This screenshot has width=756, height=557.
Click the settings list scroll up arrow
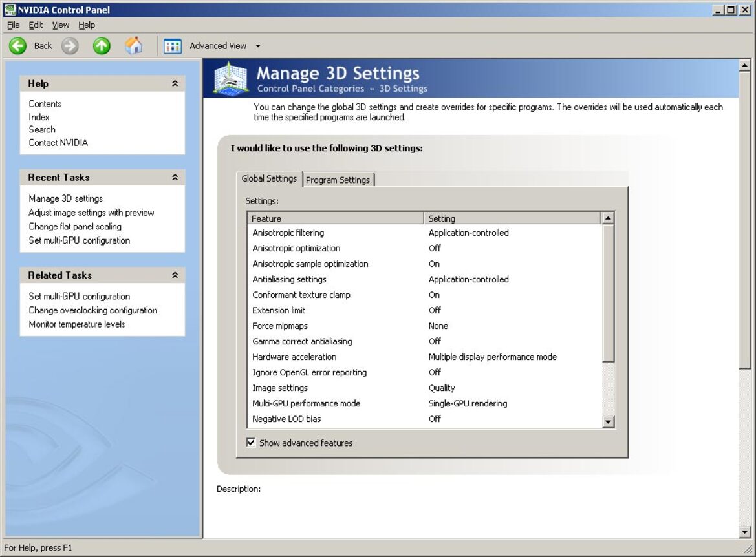point(608,218)
